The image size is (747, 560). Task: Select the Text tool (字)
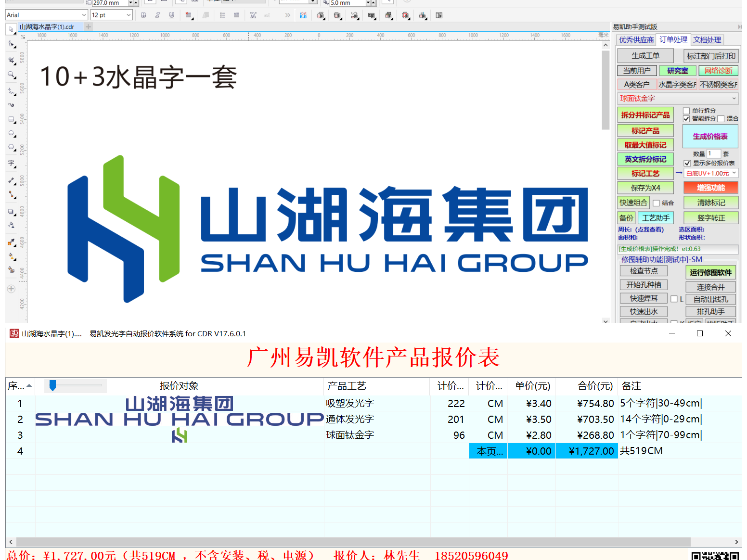tap(11, 164)
